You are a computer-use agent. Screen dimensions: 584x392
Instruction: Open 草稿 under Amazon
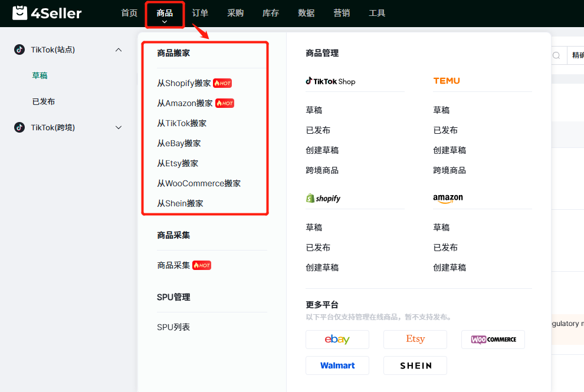click(441, 228)
